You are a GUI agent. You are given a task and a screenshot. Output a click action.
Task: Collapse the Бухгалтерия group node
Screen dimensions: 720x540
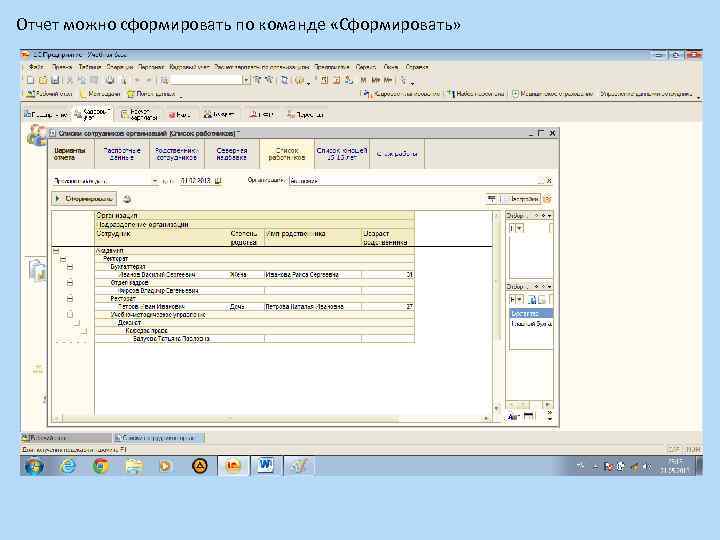(70, 267)
